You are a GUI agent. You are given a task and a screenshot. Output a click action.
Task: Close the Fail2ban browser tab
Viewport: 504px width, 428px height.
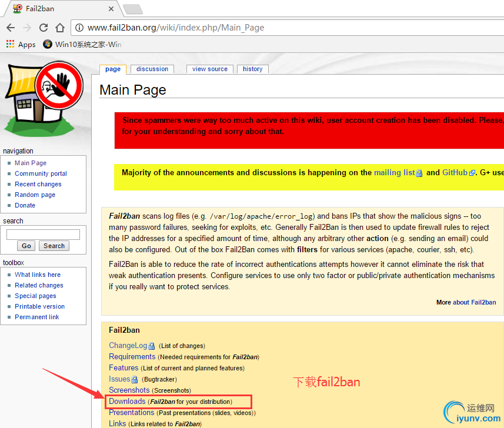[111, 9]
